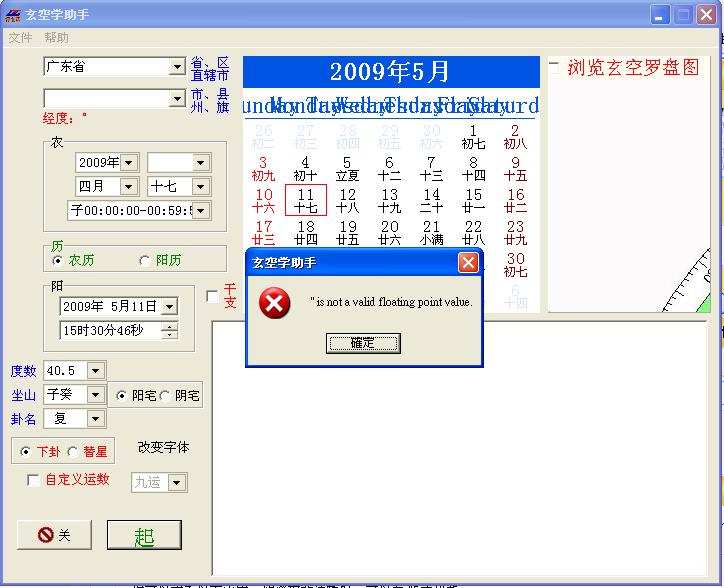The width and height of the screenshot is (724, 588).
Task: Expand the 广东省 province dropdown
Action: pos(177,67)
